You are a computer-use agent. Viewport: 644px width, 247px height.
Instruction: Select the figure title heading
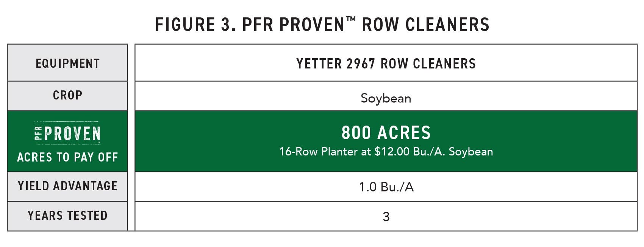coord(322,25)
